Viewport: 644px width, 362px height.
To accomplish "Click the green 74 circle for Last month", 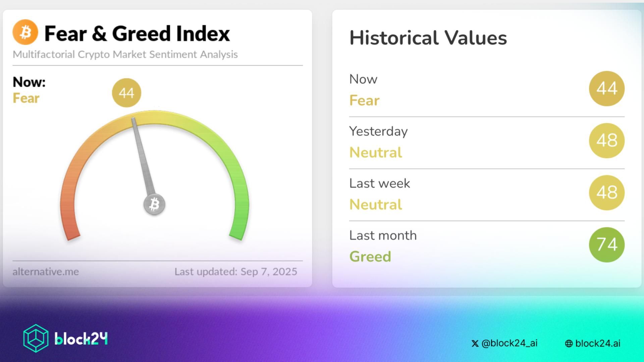I will (606, 245).
